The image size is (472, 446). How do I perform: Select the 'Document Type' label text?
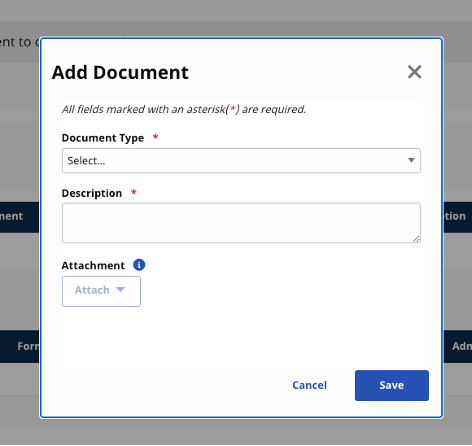tap(103, 138)
